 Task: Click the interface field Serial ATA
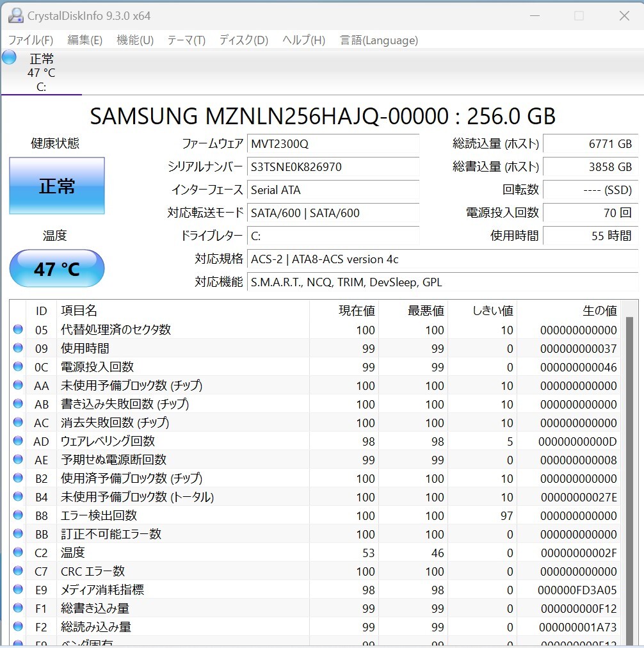pos(333,190)
